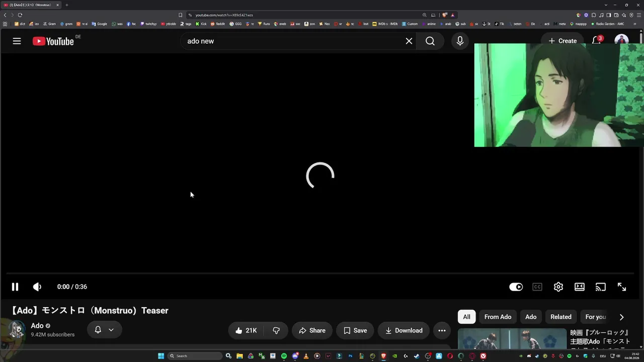Image resolution: width=644 pixels, height=362 pixels.
Task: Clear the 'ado new' search text
Action: [x=409, y=41]
